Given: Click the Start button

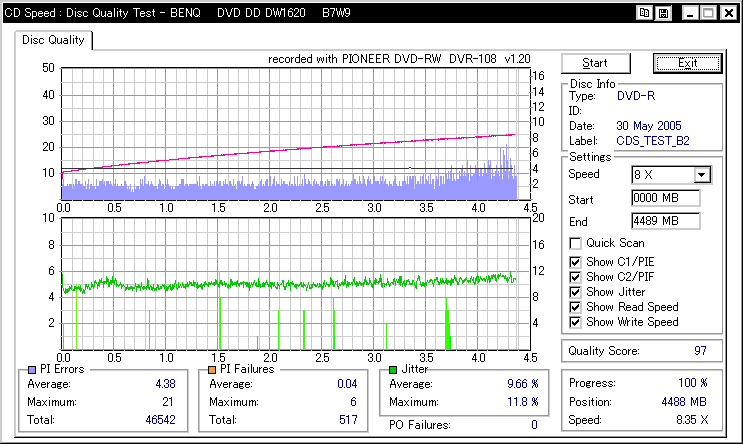Looking at the screenshot, I should (596, 63).
